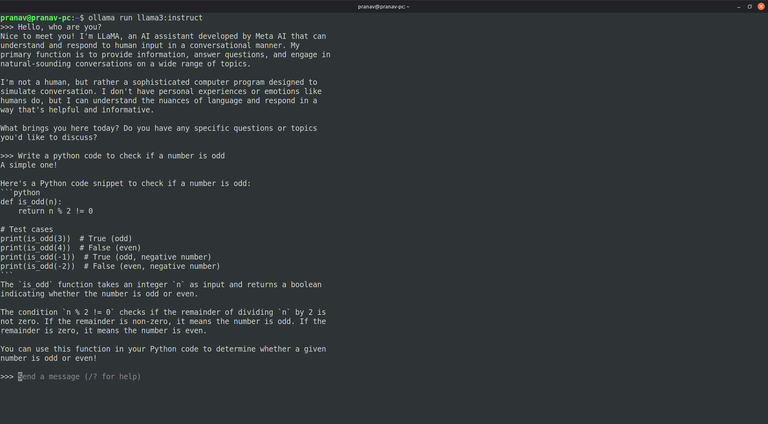Viewport: 768px width, 424px height.
Task: Click the opening '```python' code fence
Action: [x=20, y=193]
